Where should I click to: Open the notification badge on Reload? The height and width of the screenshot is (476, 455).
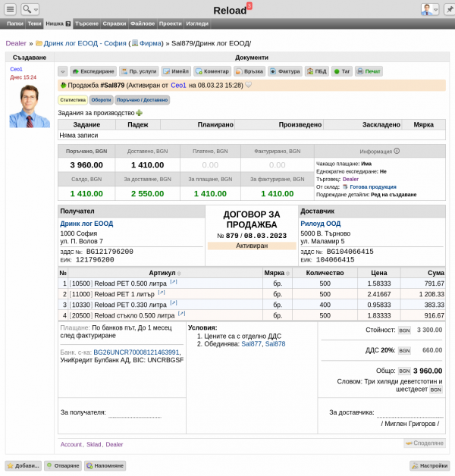(x=249, y=6)
